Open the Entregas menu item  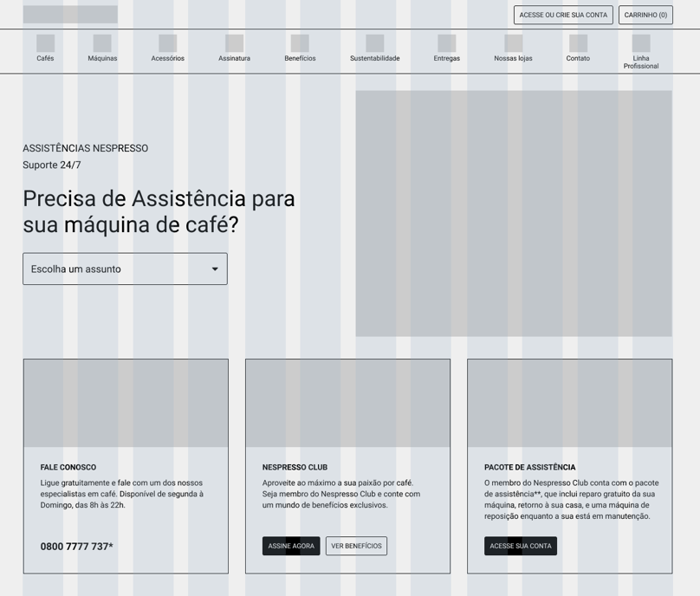(x=447, y=58)
